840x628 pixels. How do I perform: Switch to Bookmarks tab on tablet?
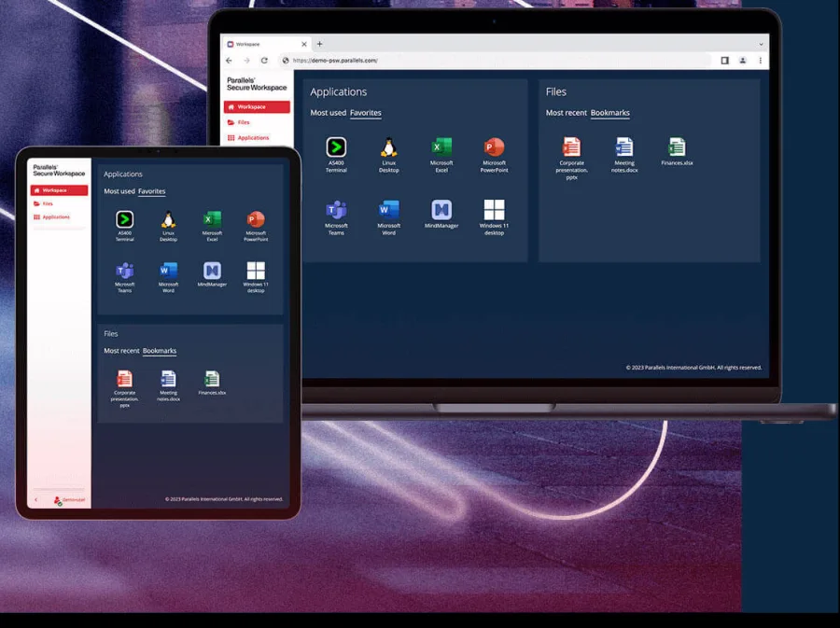[x=159, y=351]
